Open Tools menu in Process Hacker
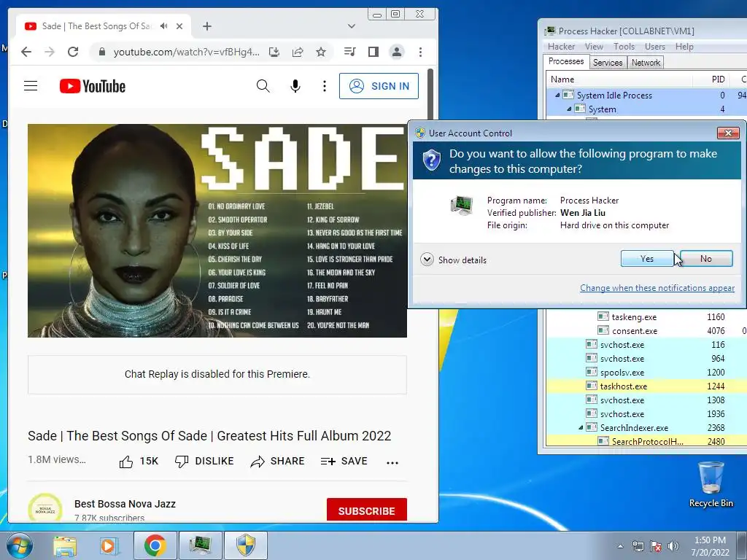 (624, 46)
